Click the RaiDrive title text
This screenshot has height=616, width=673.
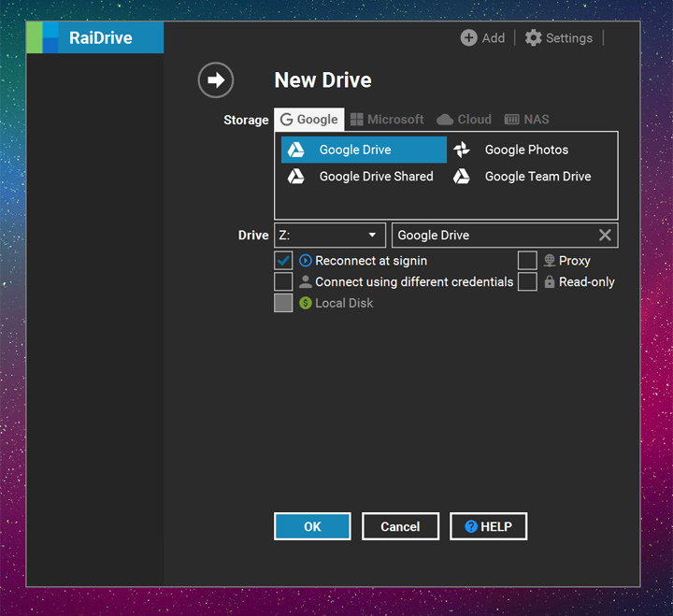point(101,37)
